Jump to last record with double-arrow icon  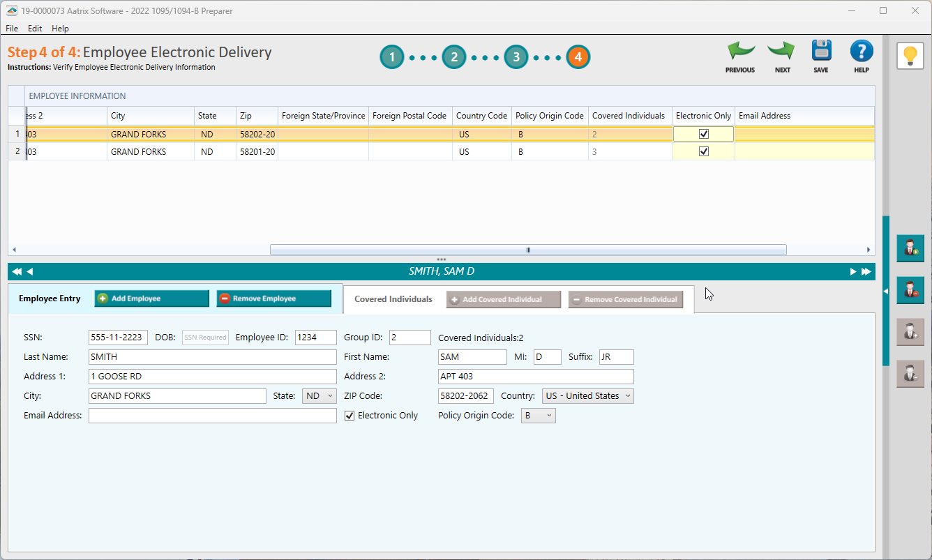866,271
